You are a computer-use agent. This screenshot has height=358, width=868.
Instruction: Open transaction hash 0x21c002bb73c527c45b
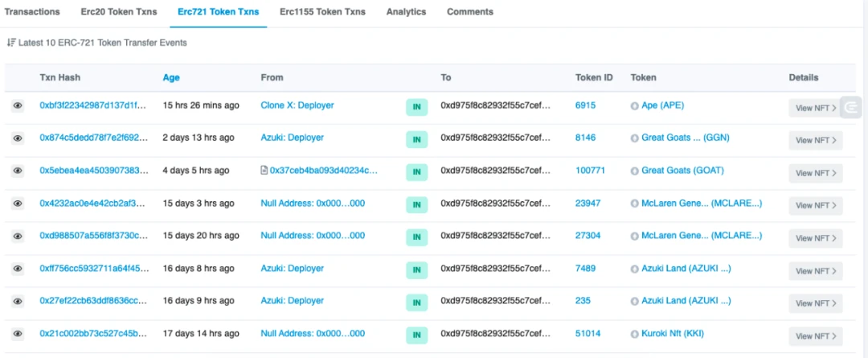[93, 334]
